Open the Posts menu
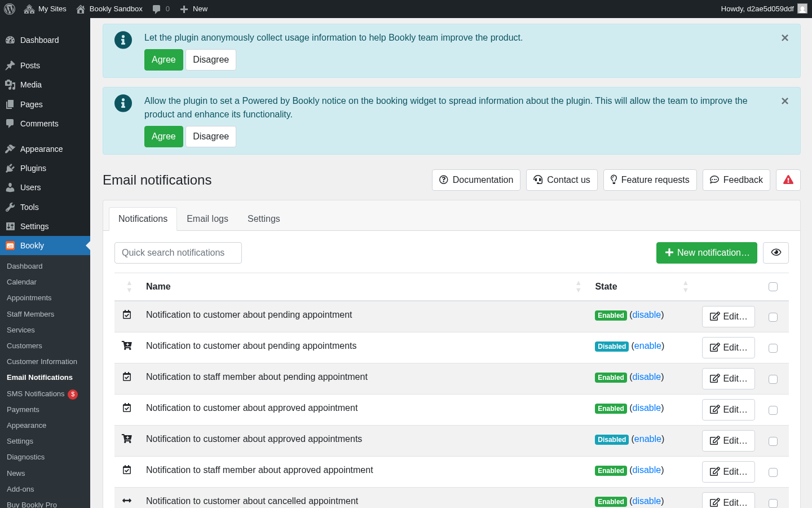Viewport: 812px width, 508px height. pyautogui.click(x=45, y=65)
